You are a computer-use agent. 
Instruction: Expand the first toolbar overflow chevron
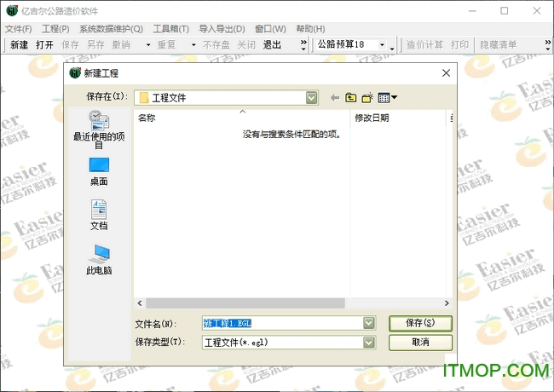pos(303,45)
